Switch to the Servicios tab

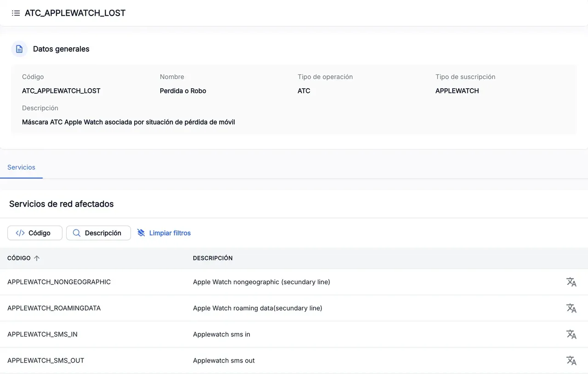pos(21,167)
